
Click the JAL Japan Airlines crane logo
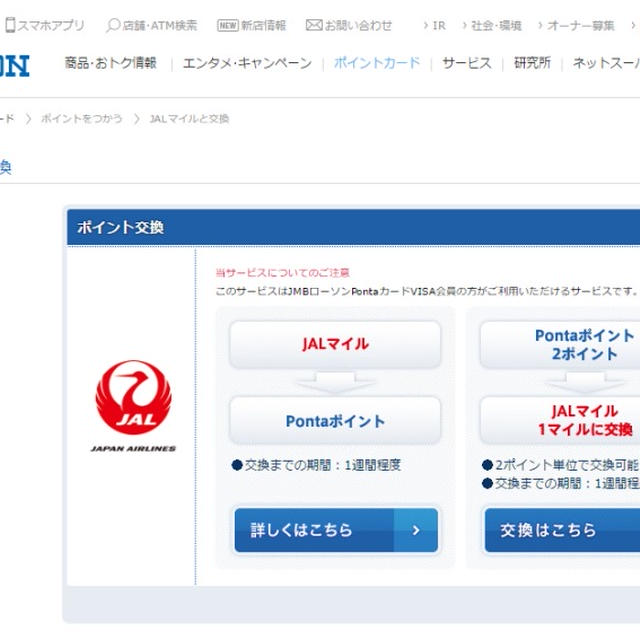point(133,406)
